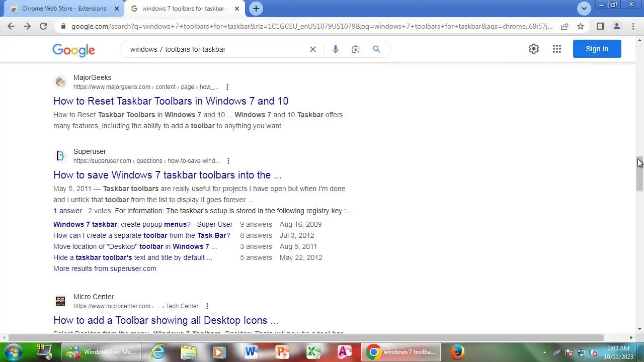Show hidden system tray icons
This screenshot has height=362, width=644.
544,352
